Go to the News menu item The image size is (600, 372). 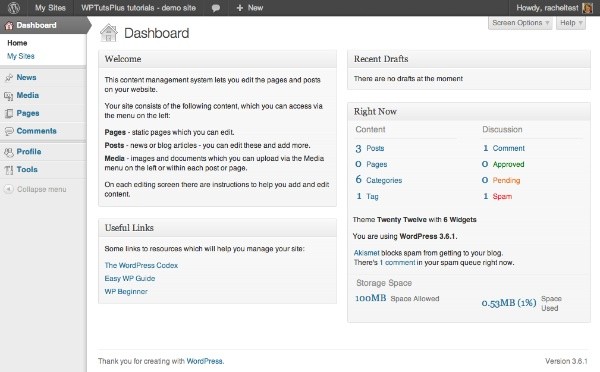pyautogui.click(x=26, y=77)
